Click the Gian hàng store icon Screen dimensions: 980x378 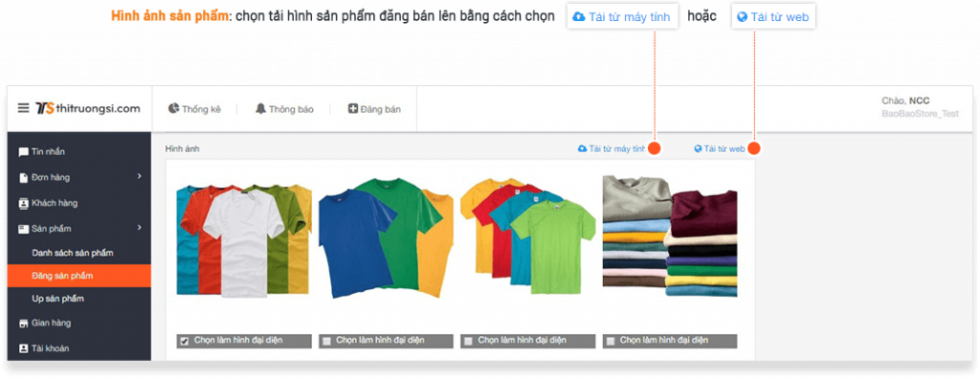tap(24, 323)
